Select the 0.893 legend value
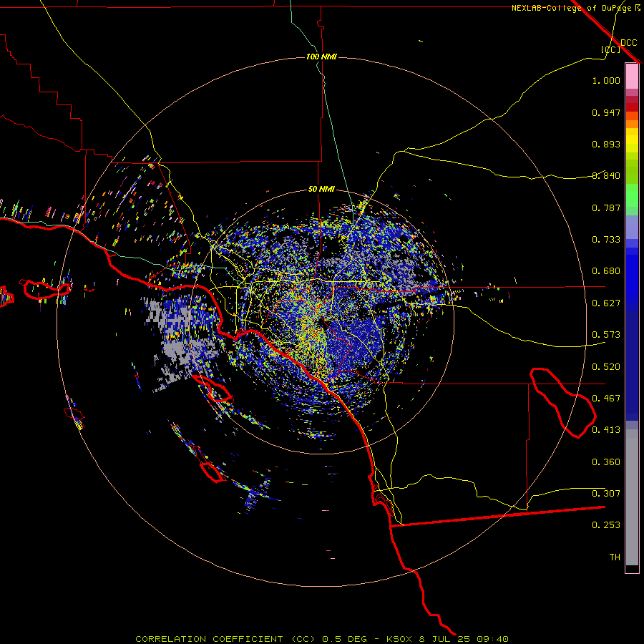The height and width of the screenshot is (644, 644). (606, 144)
